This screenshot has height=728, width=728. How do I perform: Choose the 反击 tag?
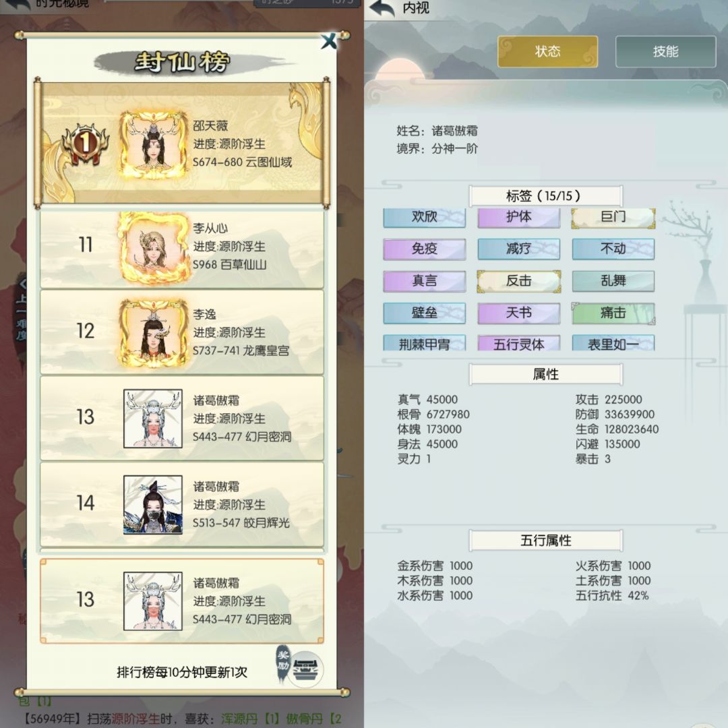point(518,281)
